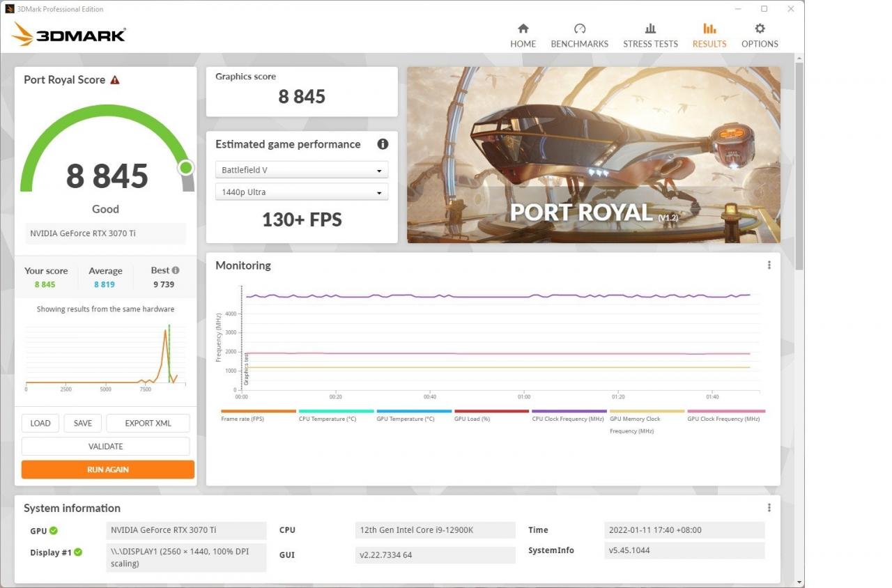Click info icon beside Estimated game performance

tap(383, 144)
